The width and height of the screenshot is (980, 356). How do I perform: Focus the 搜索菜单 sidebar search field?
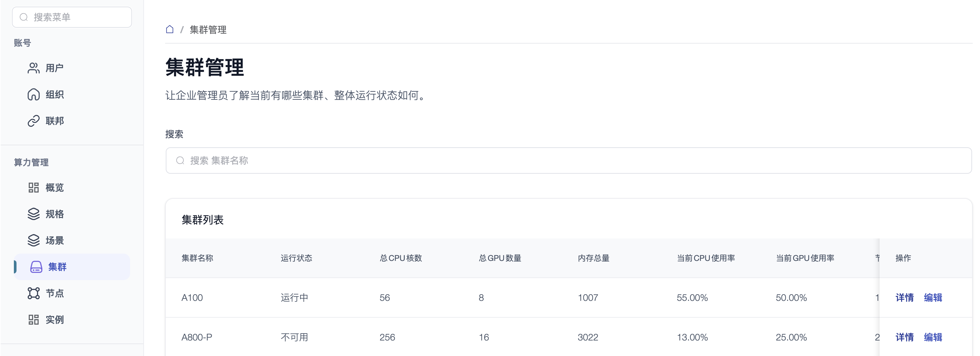click(72, 17)
